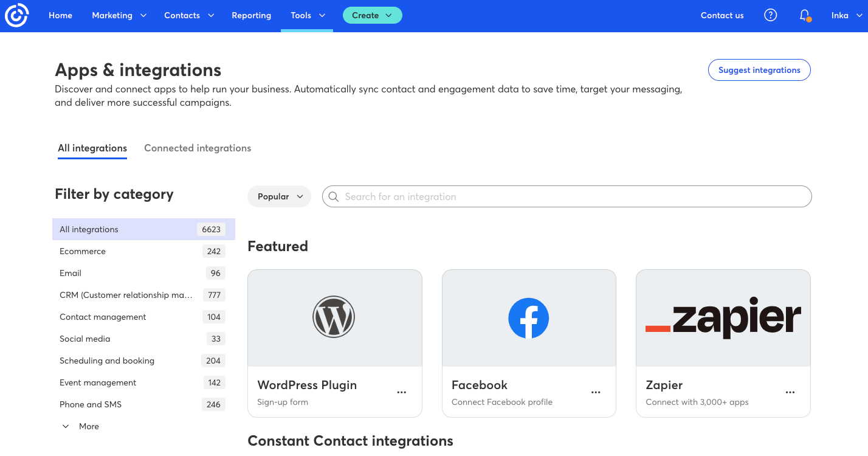Click 'Connect Facebook profile' subtitle
This screenshot has width=868, height=456.
(502, 402)
